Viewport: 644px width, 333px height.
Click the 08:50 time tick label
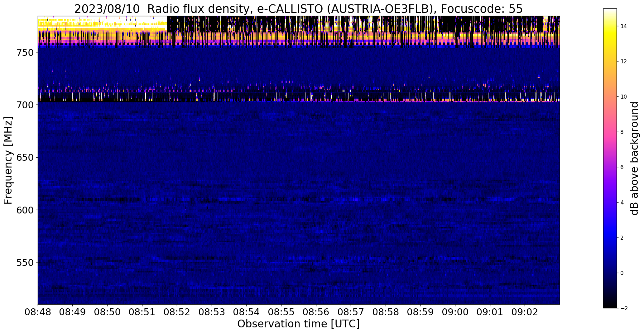108,312
